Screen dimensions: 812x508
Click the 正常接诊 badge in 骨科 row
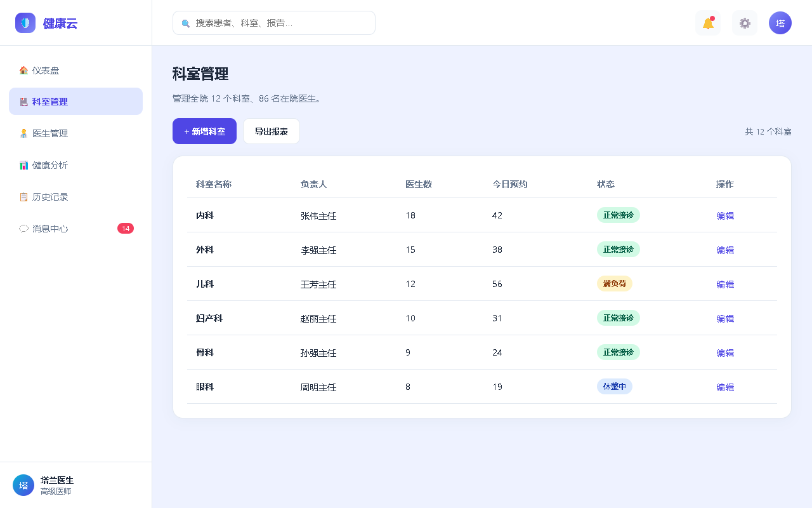point(619,352)
